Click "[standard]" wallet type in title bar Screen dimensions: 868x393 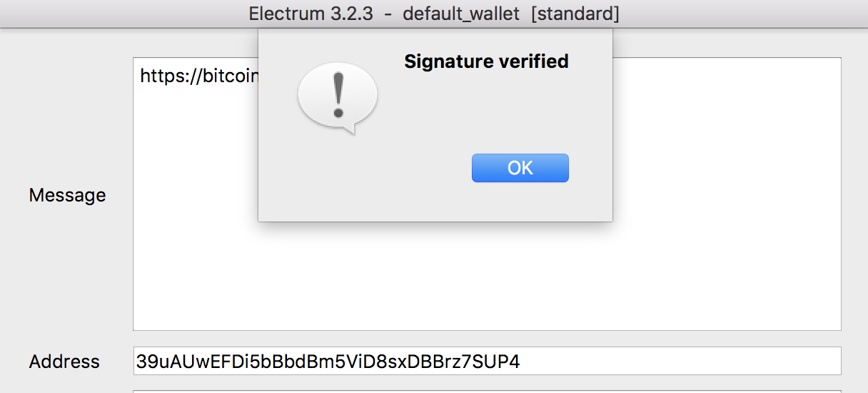pos(575,14)
